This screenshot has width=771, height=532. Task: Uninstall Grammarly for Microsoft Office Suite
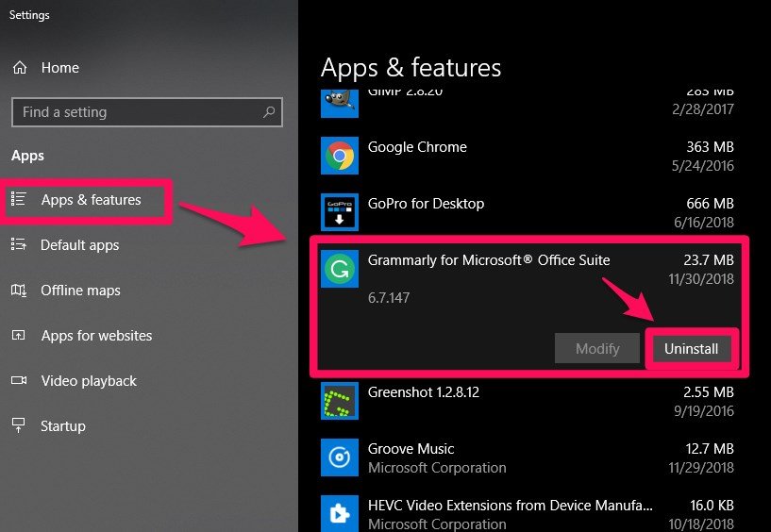tap(691, 349)
